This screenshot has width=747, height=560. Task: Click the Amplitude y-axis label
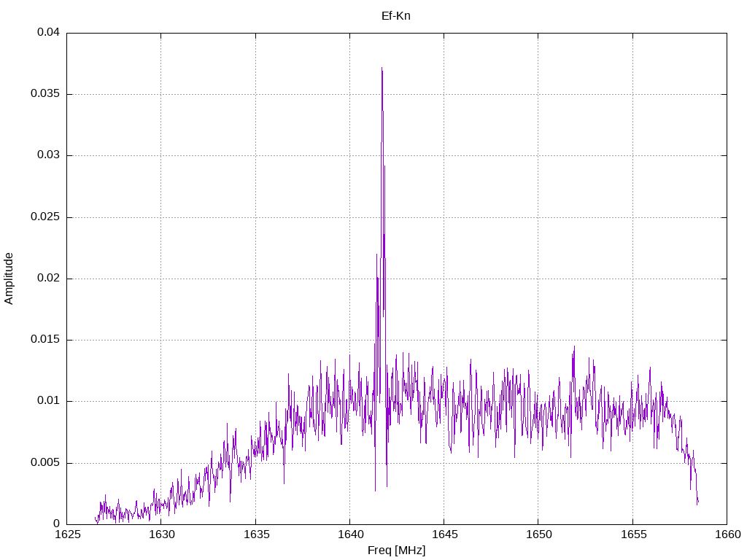(9, 279)
